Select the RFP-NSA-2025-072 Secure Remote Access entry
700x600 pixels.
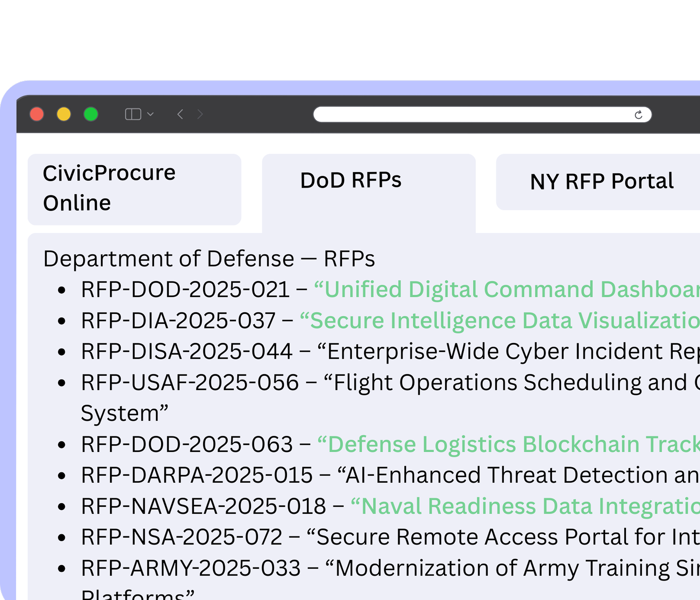pos(390,537)
